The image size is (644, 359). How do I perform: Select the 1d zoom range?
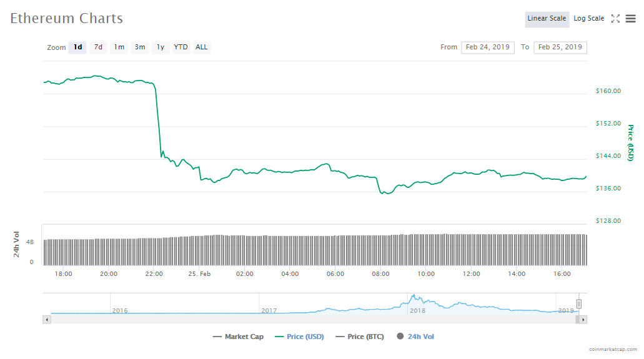click(x=77, y=47)
